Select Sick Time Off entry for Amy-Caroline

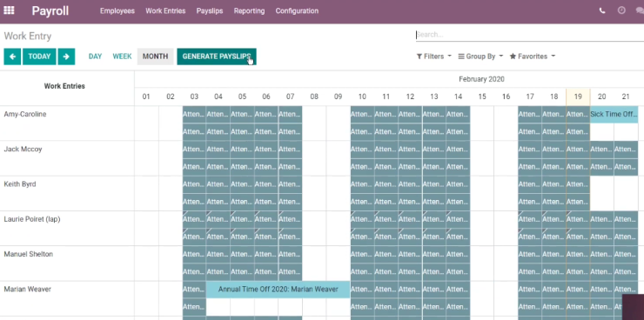(x=614, y=115)
